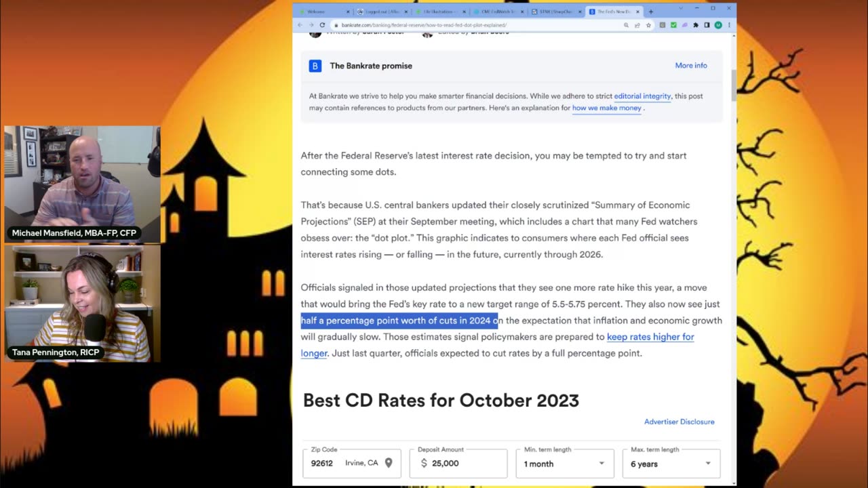The width and height of the screenshot is (868, 488).
Task: Open the editorial integrity link
Action: coord(642,96)
